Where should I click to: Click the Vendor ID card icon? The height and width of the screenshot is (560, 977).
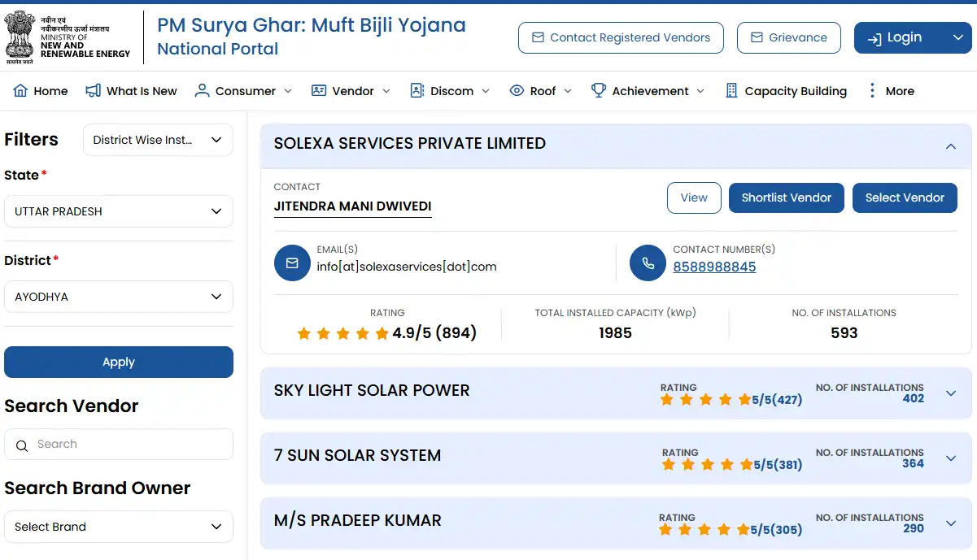[319, 90]
